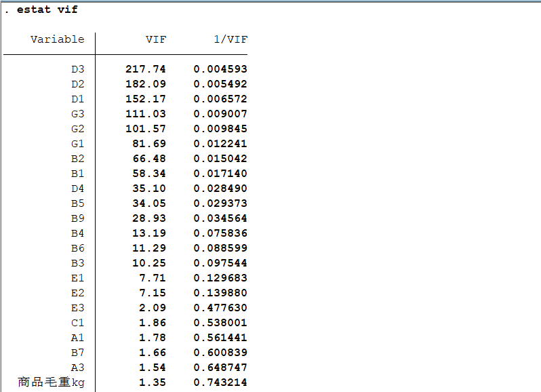This screenshot has height=392, width=541.
Task: Click 1/VIF value 0.743214
Action: pyautogui.click(x=220, y=382)
